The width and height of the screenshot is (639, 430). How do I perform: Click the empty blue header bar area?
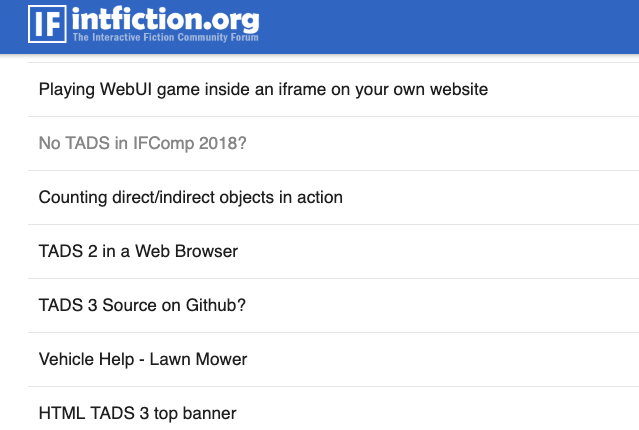coord(450,26)
